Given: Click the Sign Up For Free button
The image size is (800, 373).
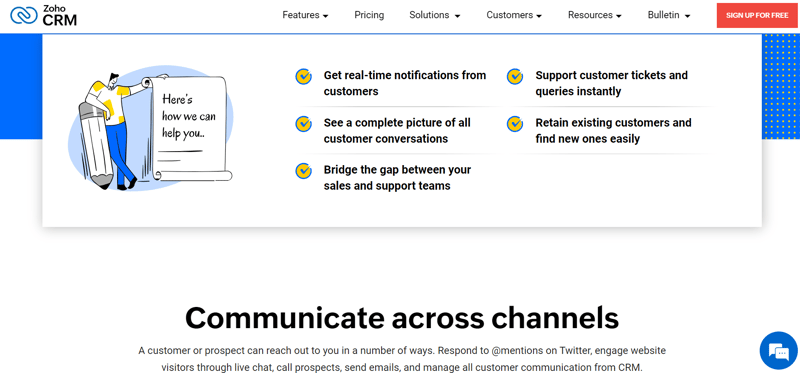Looking at the screenshot, I should 757,15.
